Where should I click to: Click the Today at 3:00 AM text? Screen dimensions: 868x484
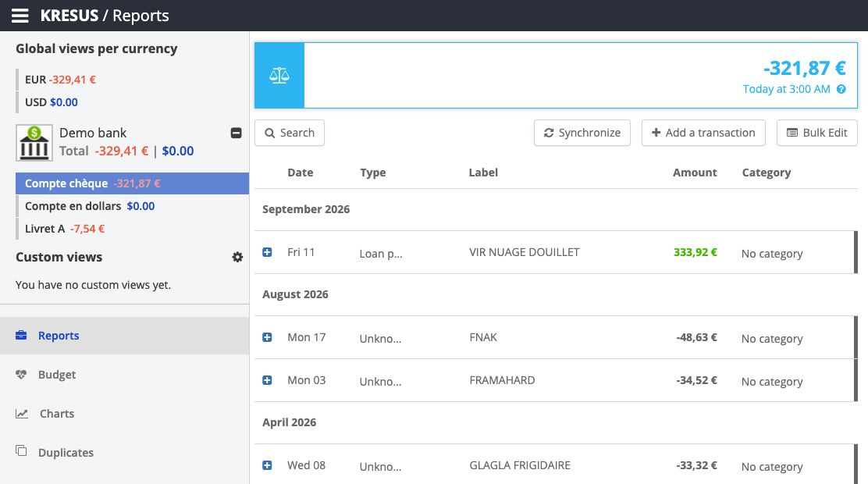pos(786,89)
